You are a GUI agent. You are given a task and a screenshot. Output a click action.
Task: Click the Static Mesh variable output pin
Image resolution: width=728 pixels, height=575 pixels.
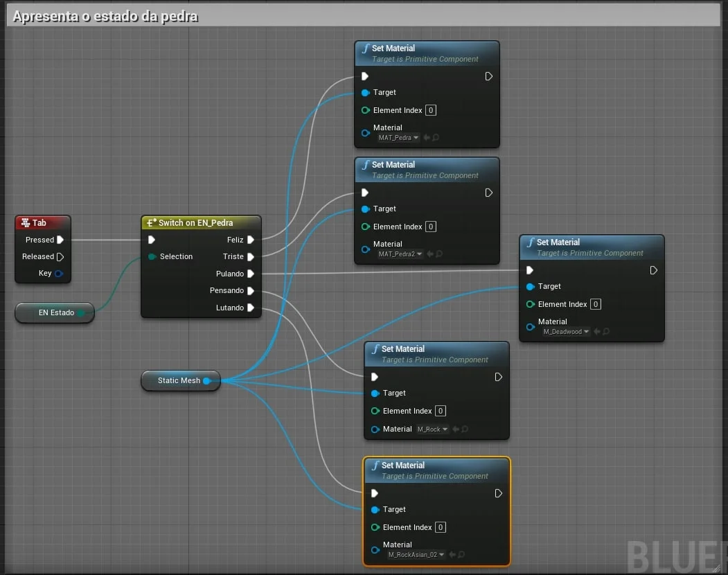coord(207,381)
